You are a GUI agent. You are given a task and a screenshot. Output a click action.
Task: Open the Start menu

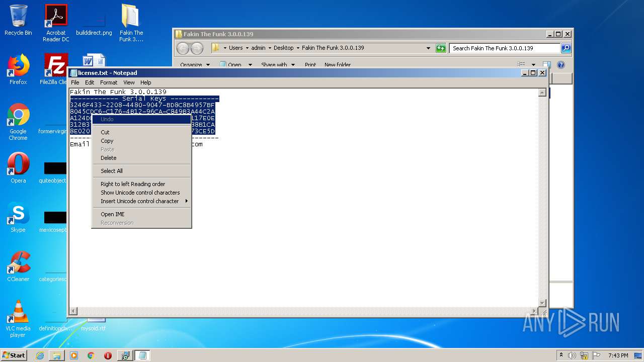point(14,355)
